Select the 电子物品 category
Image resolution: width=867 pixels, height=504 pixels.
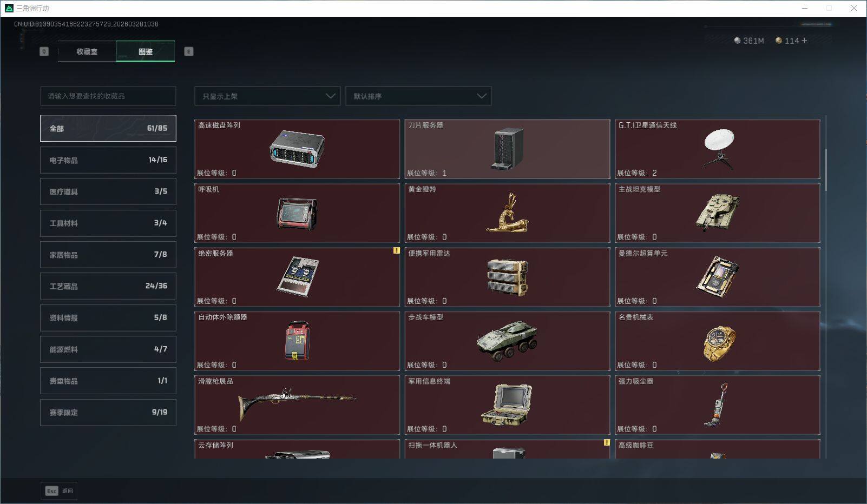108,160
